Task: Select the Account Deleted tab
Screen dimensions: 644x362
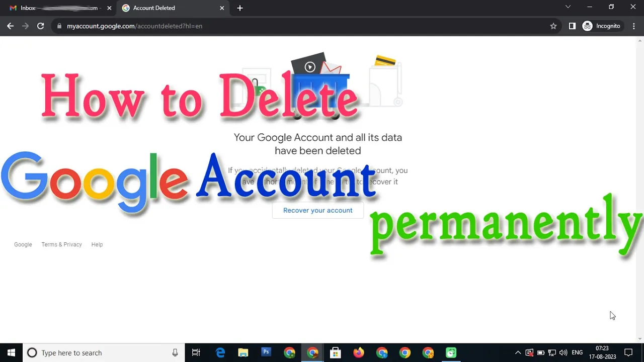Action: point(173,8)
